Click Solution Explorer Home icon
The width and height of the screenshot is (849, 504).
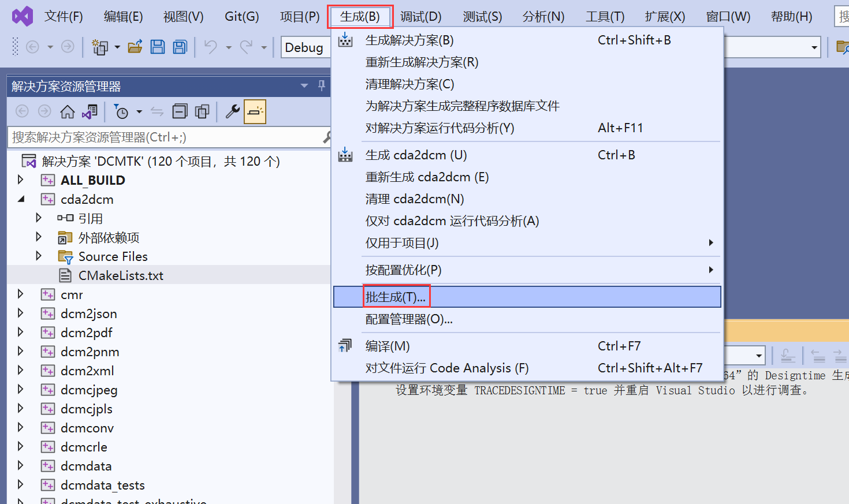[x=68, y=111]
